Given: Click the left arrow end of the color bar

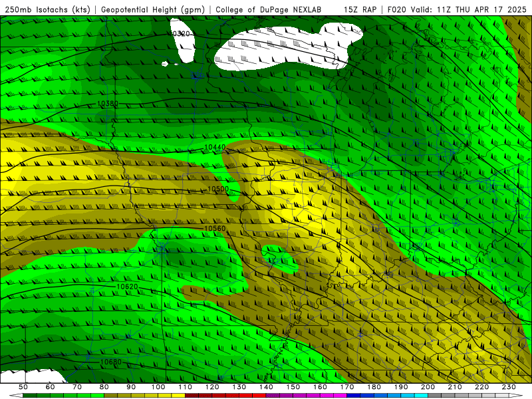Looking at the screenshot, I should [16, 396].
